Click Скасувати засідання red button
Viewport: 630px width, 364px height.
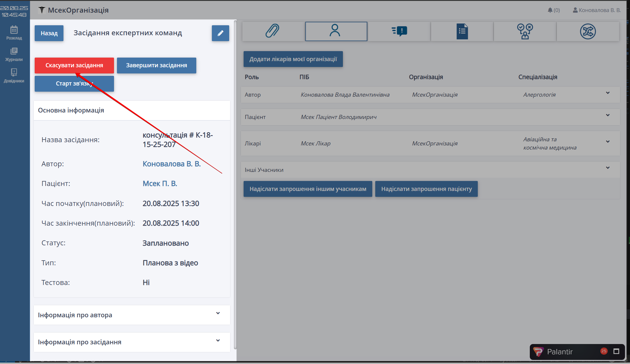click(x=74, y=65)
